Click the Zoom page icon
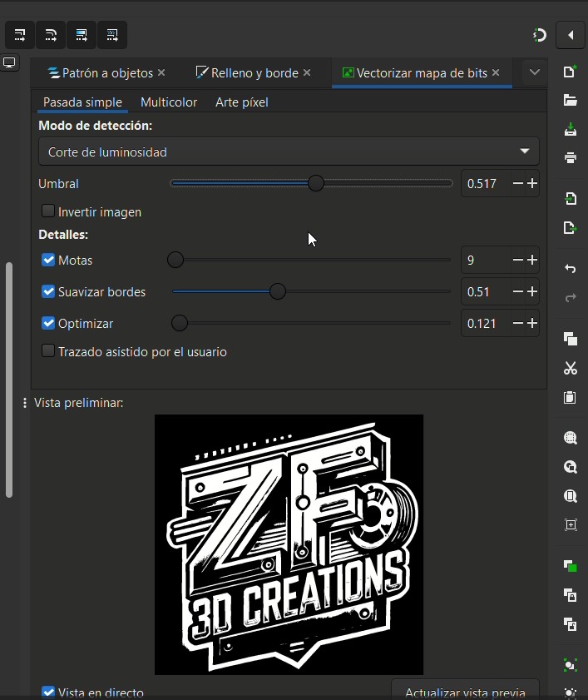 pyautogui.click(x=571, y=496)
